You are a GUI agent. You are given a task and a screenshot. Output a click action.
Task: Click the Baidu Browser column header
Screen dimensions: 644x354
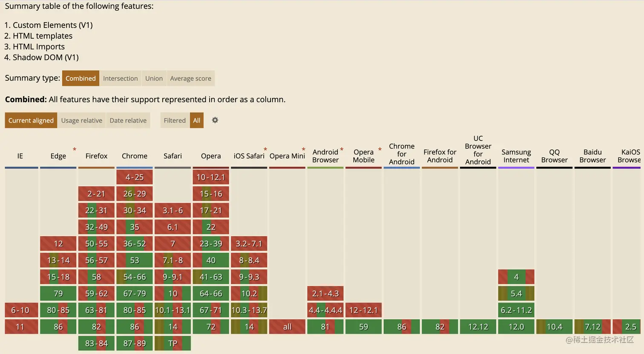(x=592, y=156)
